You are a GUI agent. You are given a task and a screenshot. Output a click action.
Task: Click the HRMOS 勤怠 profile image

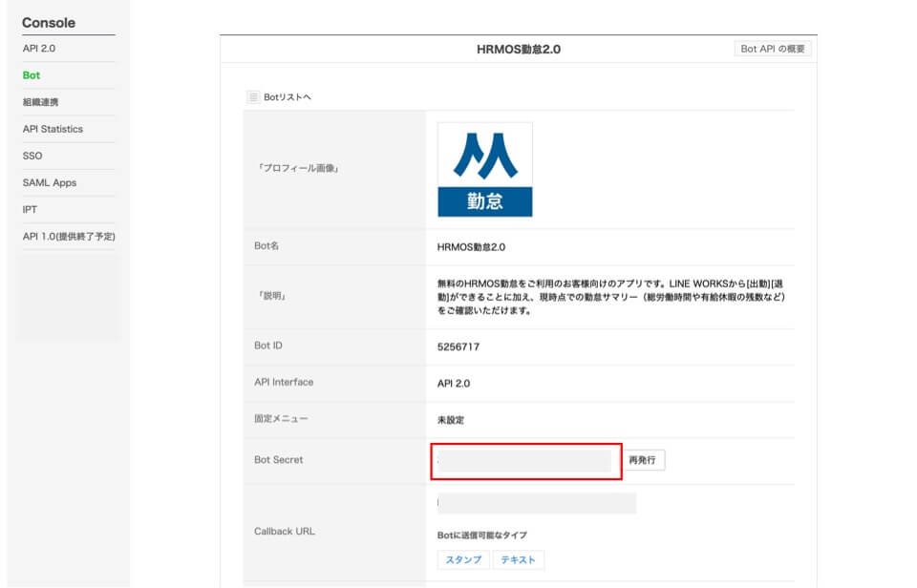(x=485, y=170)
